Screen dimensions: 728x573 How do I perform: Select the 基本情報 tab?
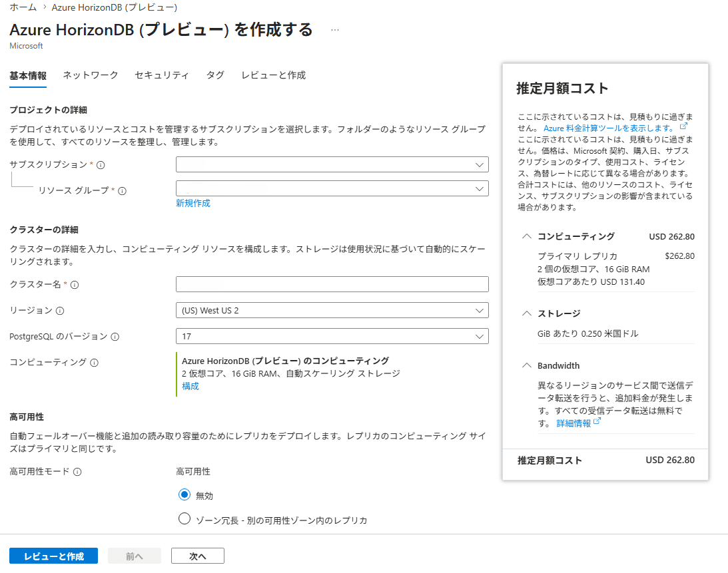28,76
